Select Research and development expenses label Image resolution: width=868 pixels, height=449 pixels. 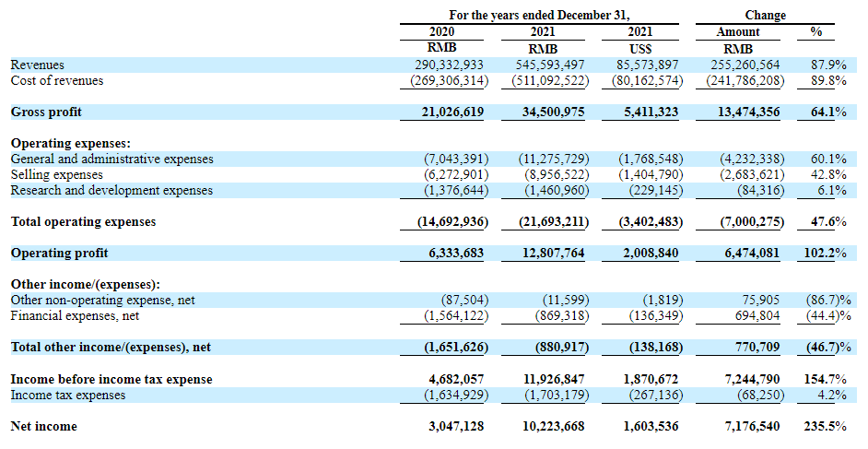[111, 191]
